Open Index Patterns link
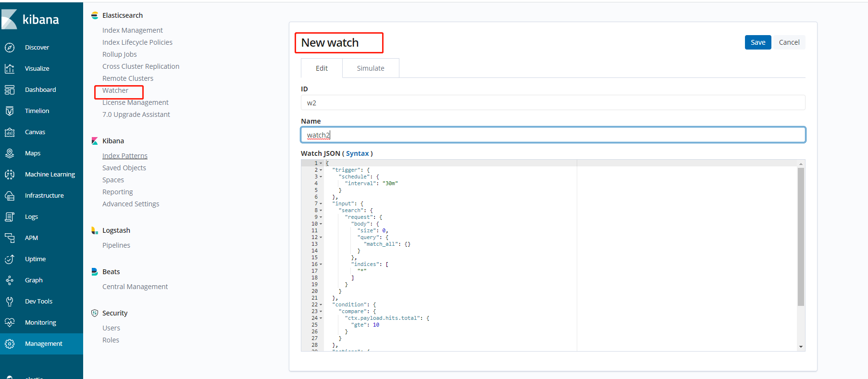This screenshot has width=868, height=379. pyautogui.click(x=125, y=156)
